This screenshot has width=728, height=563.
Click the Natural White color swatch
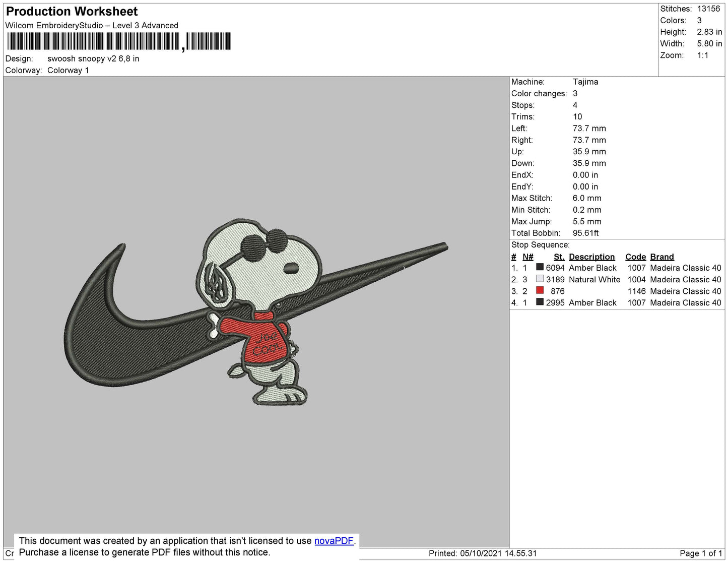[x=540, y=279]
